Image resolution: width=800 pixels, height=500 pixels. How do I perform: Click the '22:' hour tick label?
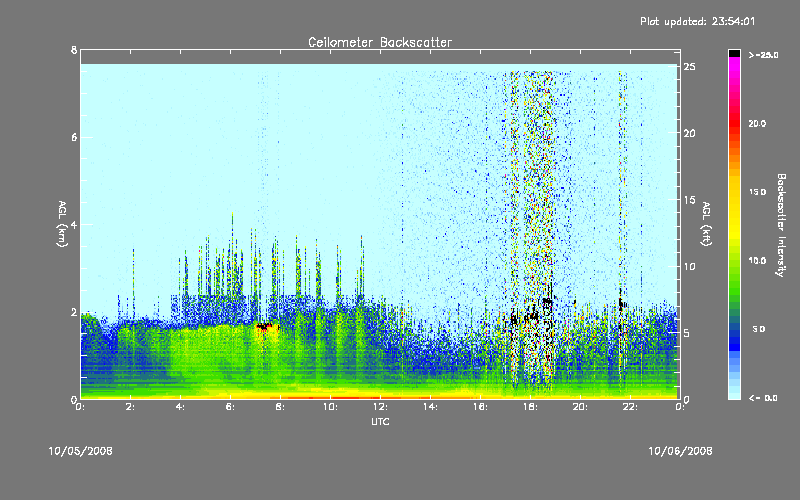[x=631, y=407]
